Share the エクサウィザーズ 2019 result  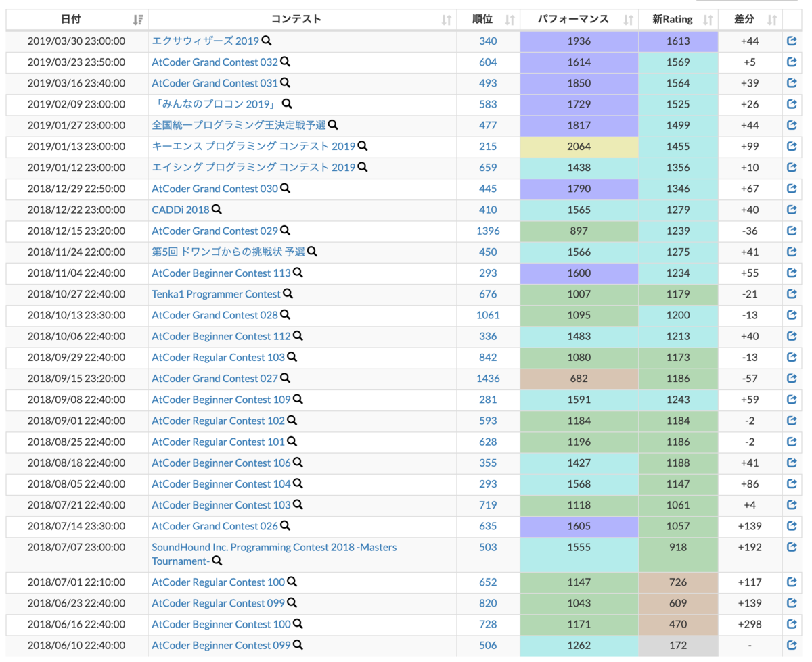pos(792,41)
